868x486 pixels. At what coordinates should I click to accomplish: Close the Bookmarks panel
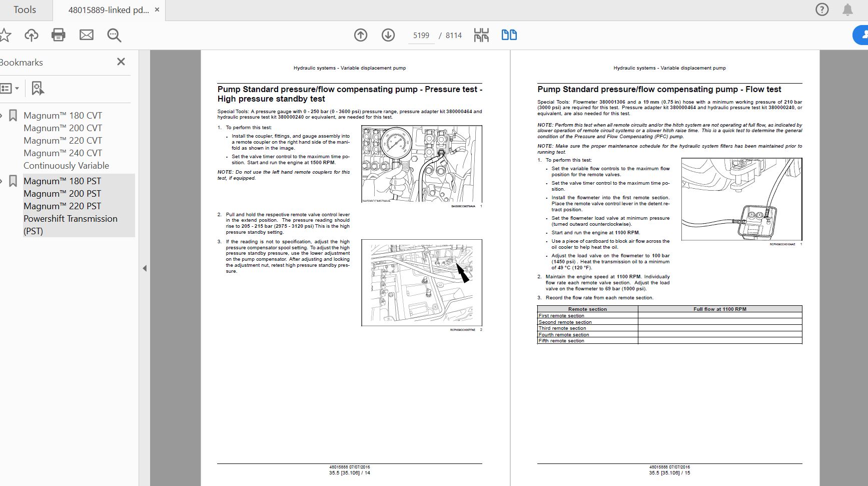121,62
